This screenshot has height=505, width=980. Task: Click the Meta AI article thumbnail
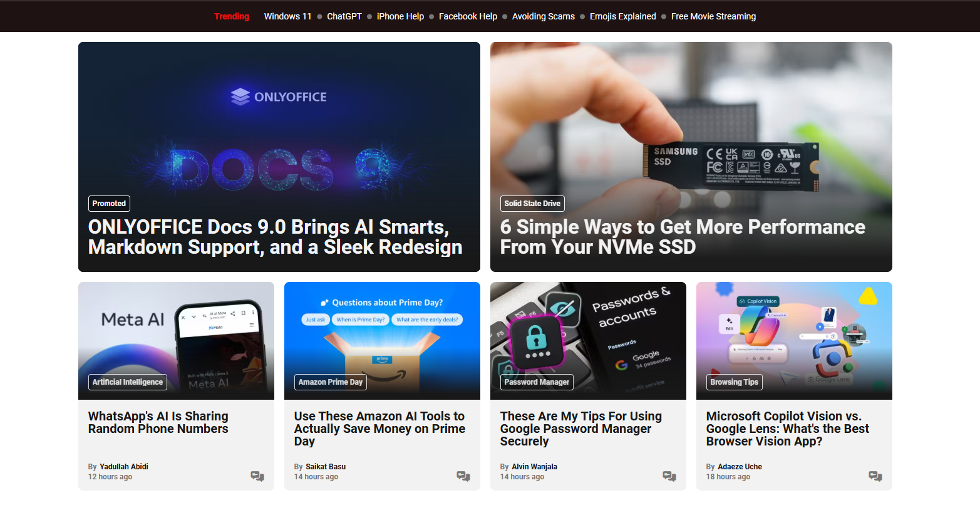coord(176,341)
